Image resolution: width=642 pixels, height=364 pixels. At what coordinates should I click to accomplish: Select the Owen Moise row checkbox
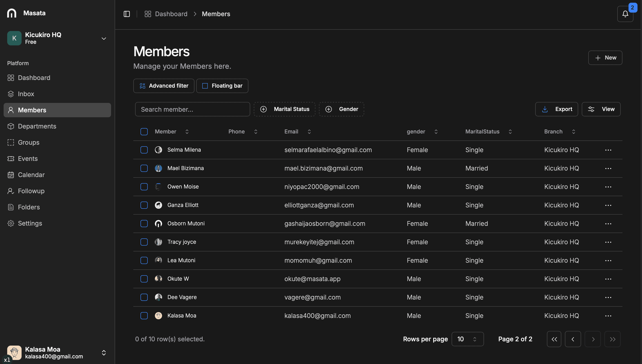[x=144, y=187]
